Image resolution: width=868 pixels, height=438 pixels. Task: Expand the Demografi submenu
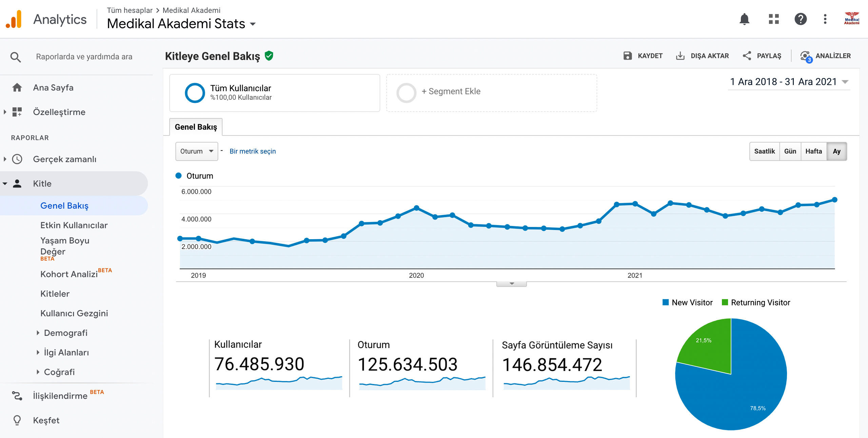click(x=65, y=333)
